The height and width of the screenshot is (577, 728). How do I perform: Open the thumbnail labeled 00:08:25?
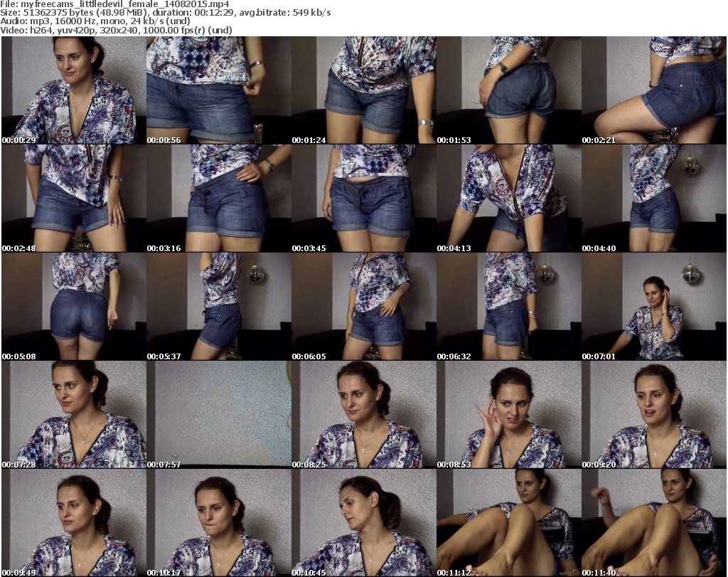pos(363,414)
